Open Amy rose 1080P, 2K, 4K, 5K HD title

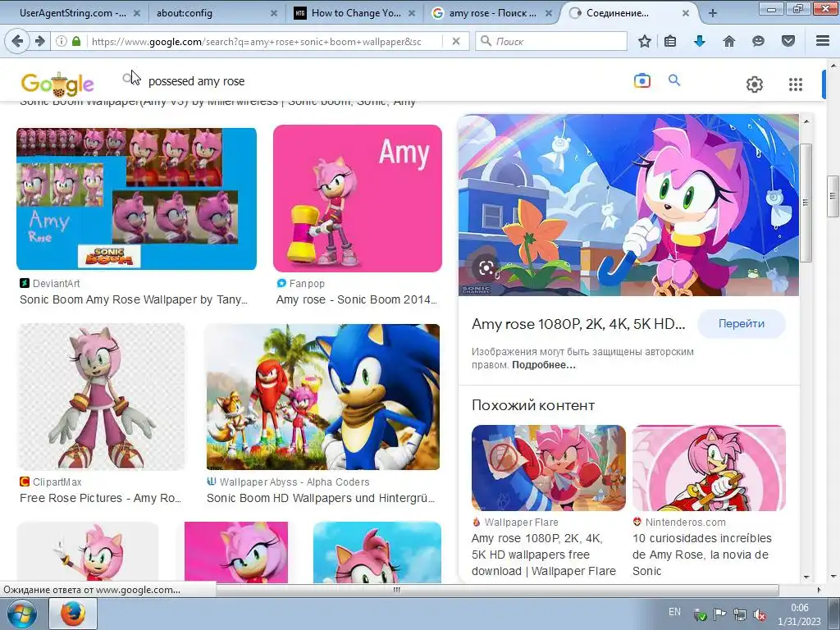click(x=578, y=323)
